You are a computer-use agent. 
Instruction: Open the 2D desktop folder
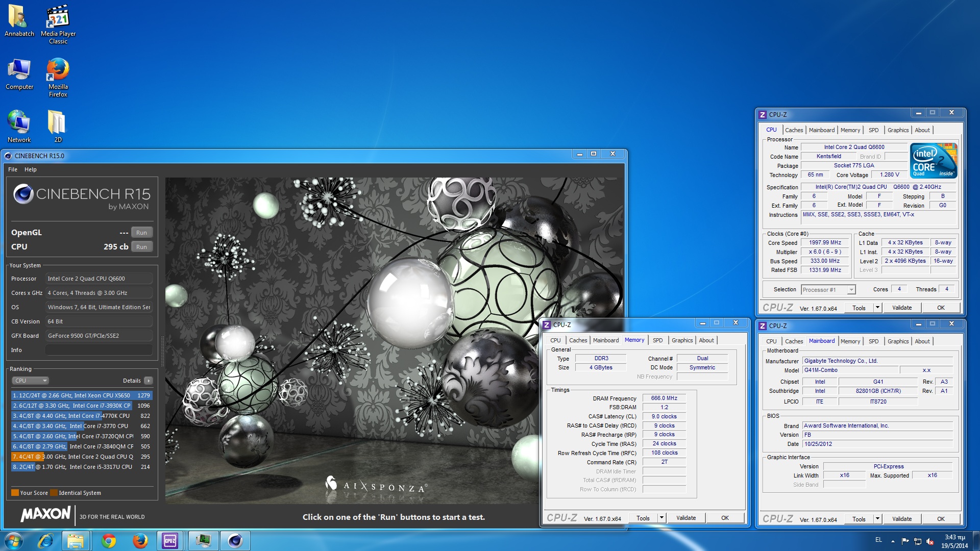(x=58, y=126)
